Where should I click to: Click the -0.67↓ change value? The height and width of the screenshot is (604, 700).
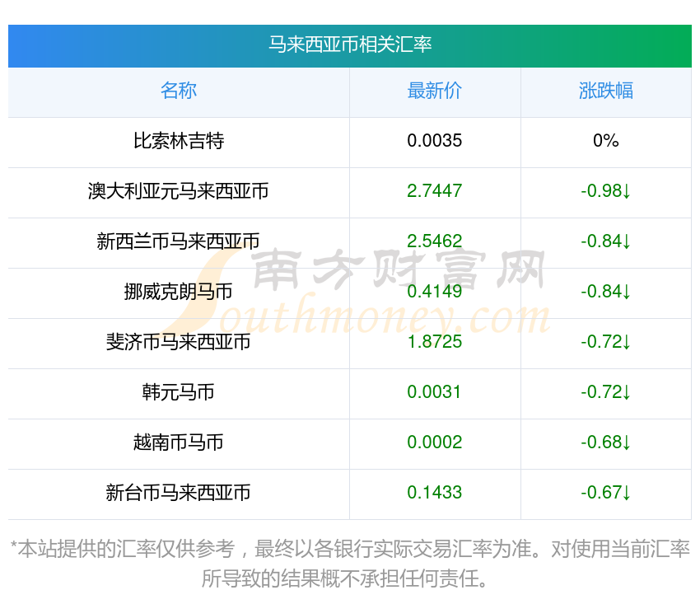[606, 493]
